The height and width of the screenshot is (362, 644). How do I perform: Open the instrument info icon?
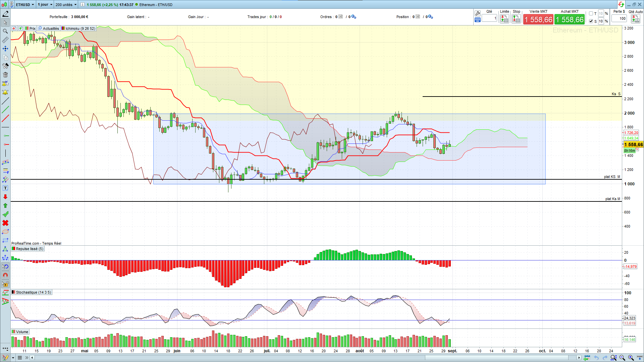click(x=83, y=5)
